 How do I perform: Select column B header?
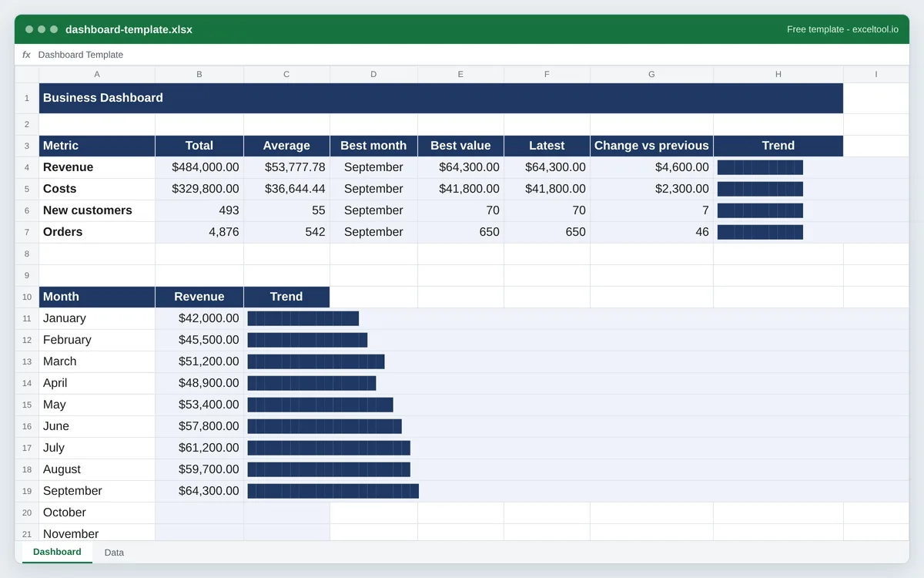[x=199, y=74]
